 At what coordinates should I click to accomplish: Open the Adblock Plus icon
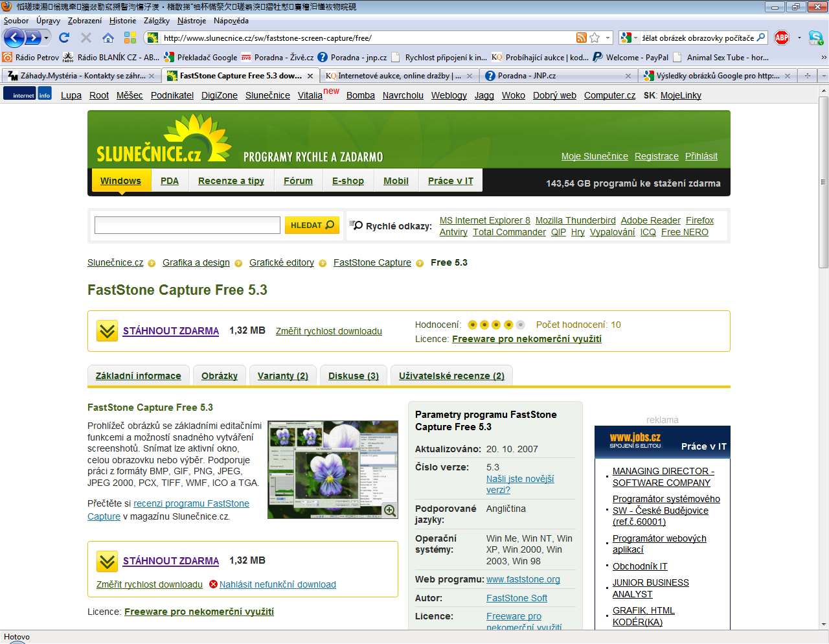782,38
